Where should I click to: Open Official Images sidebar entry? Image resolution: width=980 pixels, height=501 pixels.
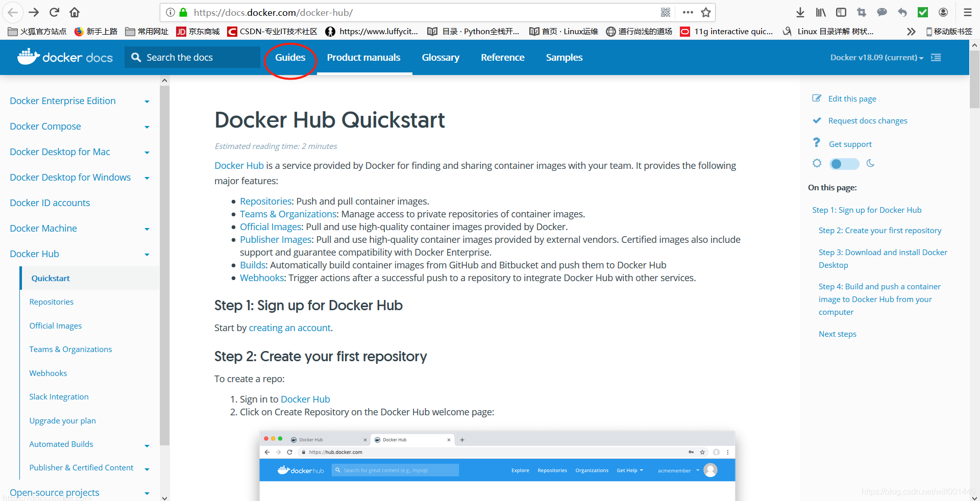click(x=55, y=326)
